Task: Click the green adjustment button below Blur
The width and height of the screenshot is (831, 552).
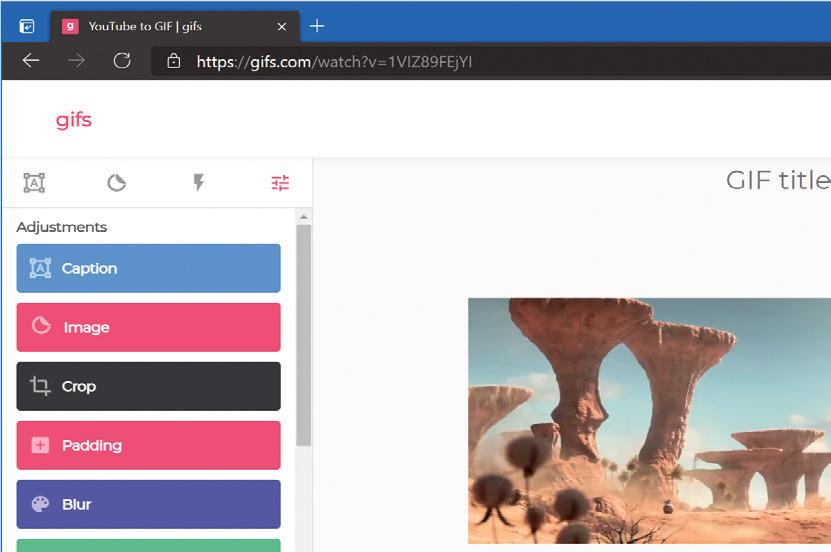Action: click(x=148, y=545)
